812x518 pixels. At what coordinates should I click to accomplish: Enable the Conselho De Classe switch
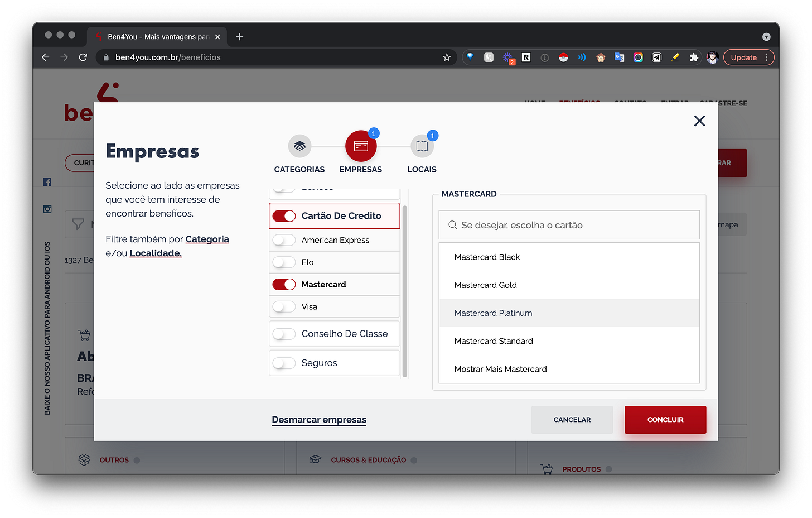click(x=284, y=334)
